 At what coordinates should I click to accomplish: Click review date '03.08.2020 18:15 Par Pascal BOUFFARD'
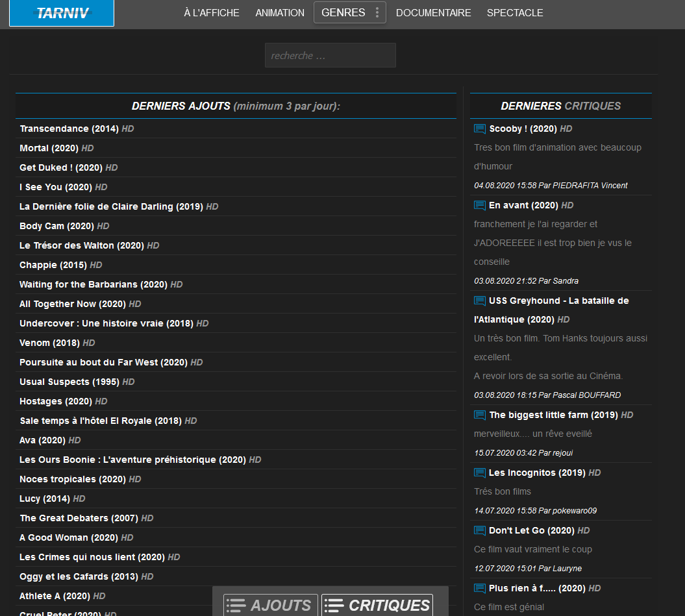coord(547,395)
